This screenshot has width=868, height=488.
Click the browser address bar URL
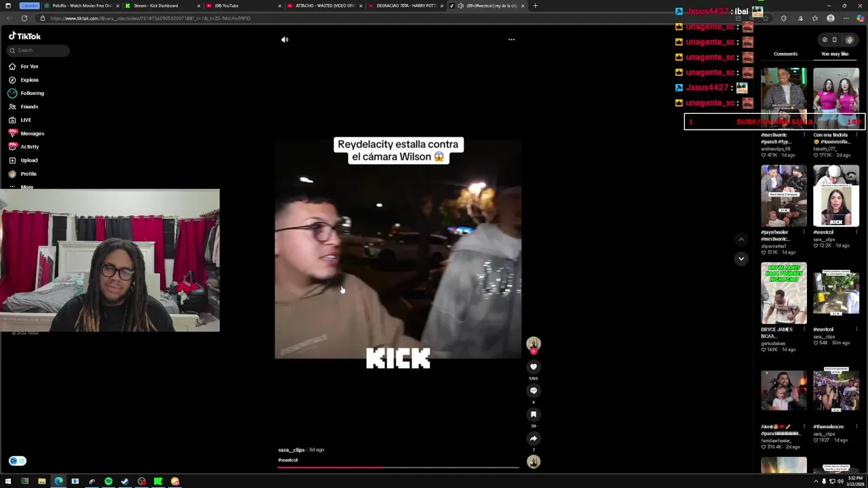(x=151, y=18)
